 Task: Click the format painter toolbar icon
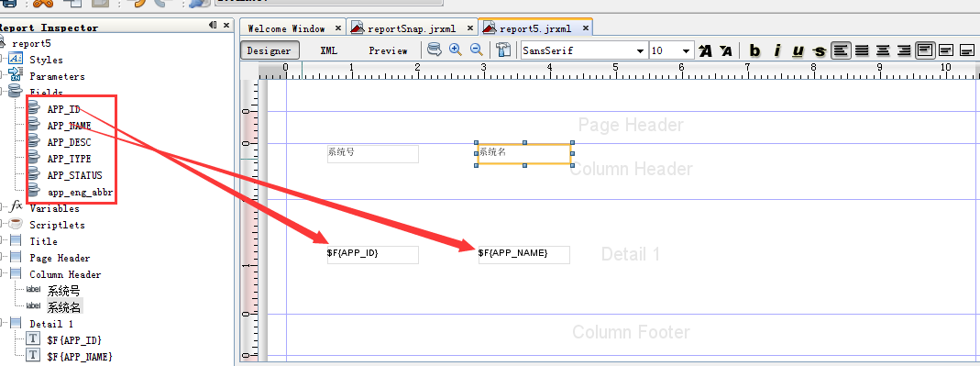tap(503, 50)
